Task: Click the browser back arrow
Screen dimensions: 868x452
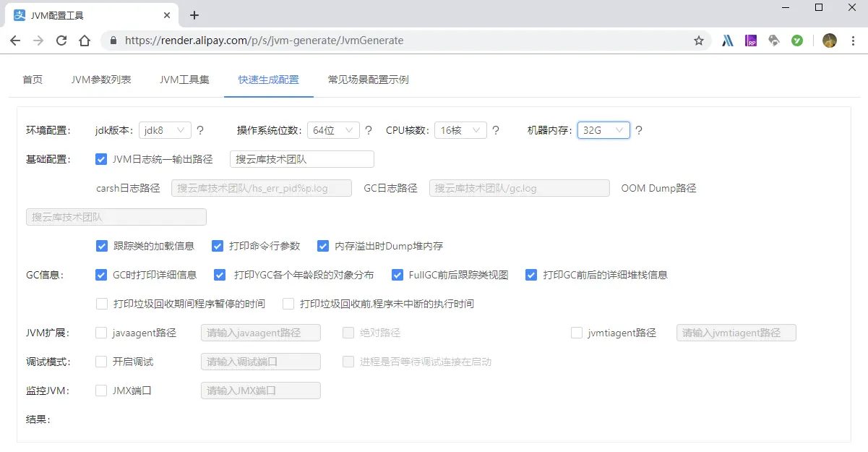Action: tap(15, 41)
